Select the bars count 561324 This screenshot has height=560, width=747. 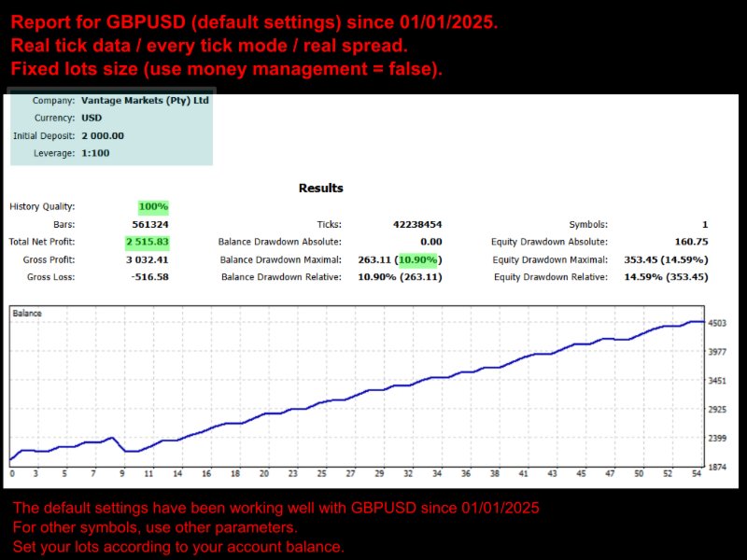[x=150, y=224]
